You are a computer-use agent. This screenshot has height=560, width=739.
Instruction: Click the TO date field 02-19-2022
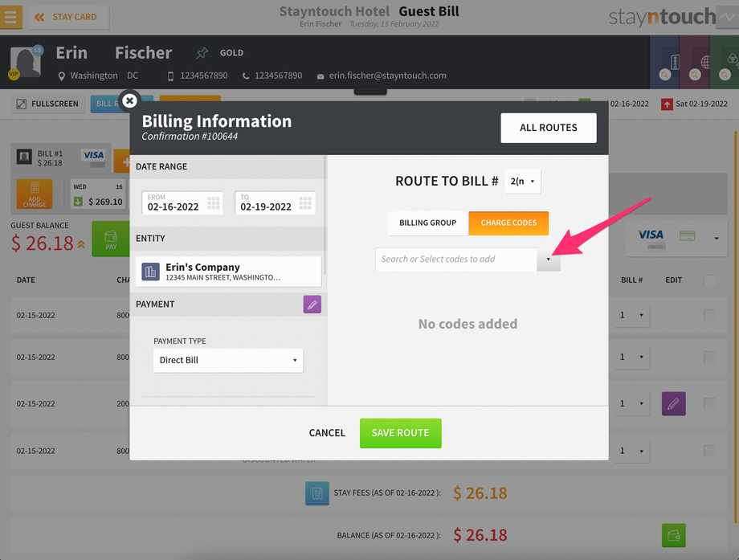[275, 202]
